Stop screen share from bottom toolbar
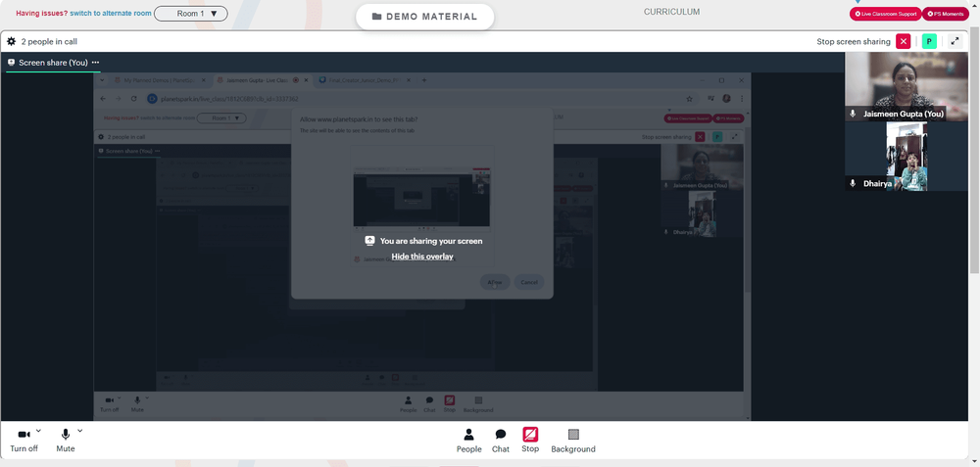The height and width of the screenshot is (467, 980). 530,441
